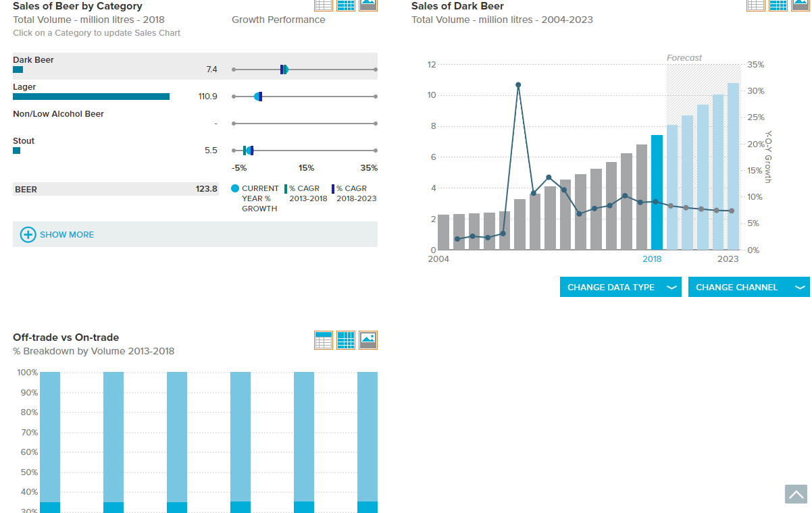Click the grid icon above Sales of Beer by Category

pos(346,5)
